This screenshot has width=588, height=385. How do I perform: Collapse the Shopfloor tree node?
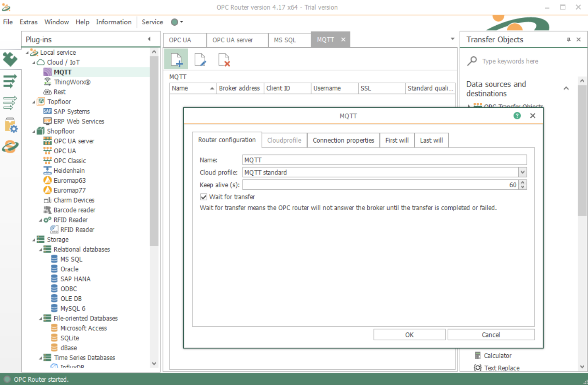pyautogui.click(x=34, y=131)
